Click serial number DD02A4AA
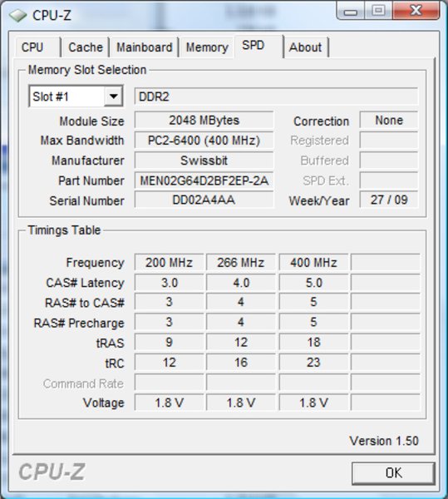448x499 pixels. coord(204,200)
